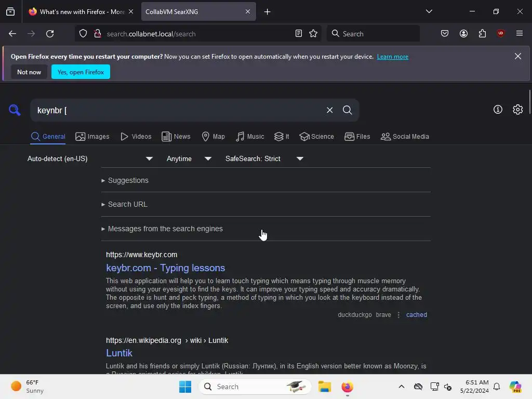Screen dimensions: 532x399
Task: Open a new tab with plus
Action: (268, 12)
